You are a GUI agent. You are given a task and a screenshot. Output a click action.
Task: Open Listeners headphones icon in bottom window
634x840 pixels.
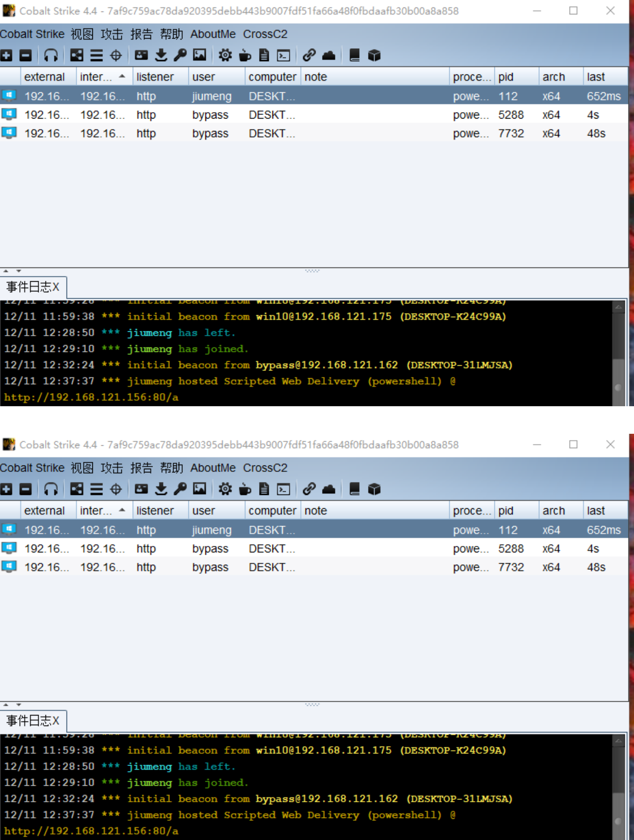pyautogui.click(x=51, y=489)
